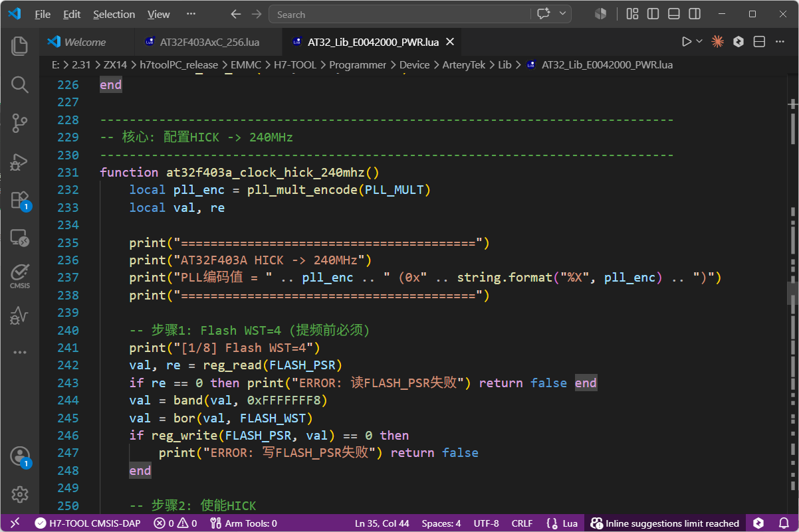The width and height of the screenshot is (799, 532).
Task: Show more menu items ellipsis in menu bar
Action: (191, 14)
